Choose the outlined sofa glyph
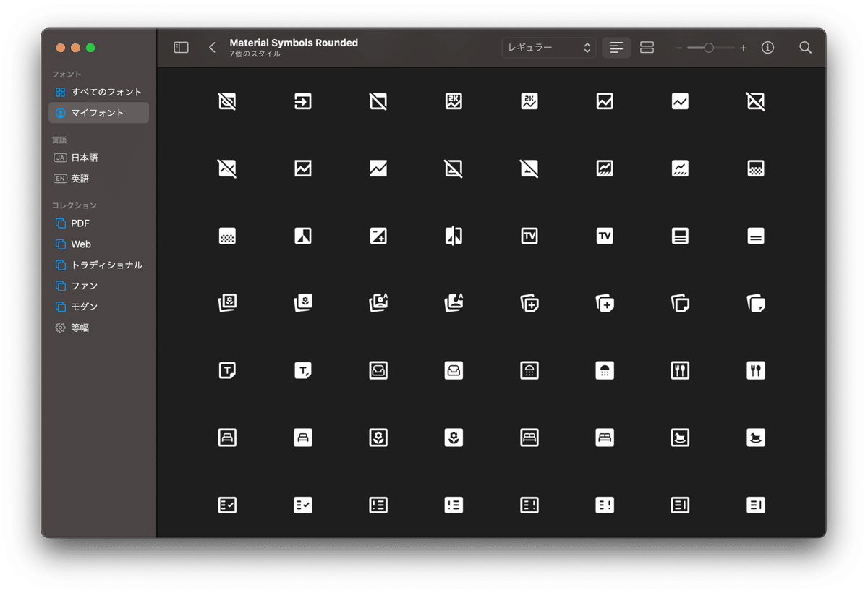Viewport: 868px width, 593px height. tap(378, 370)
